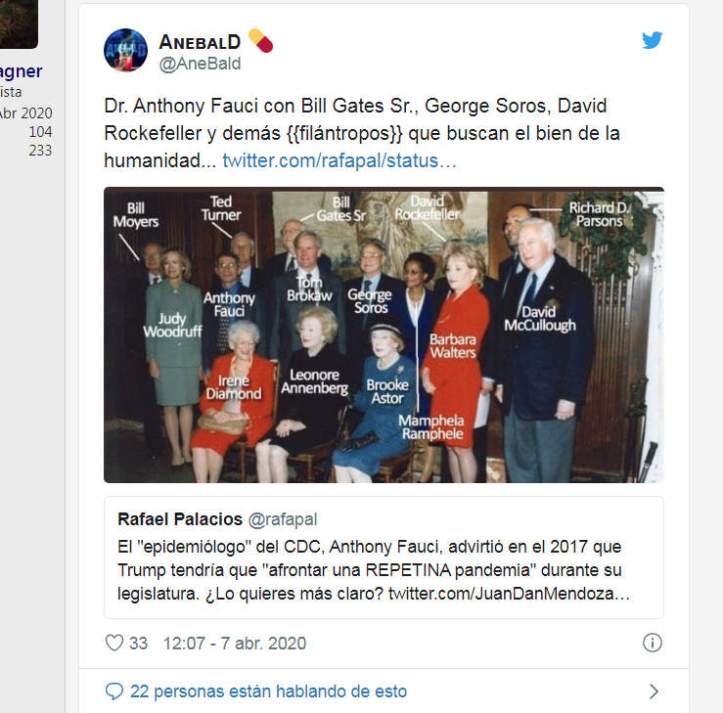The width and height of the screenshot is (723, 713).
Task: Open the twitter.com/JuanDanMendoza link
Action: click(509, 594)
